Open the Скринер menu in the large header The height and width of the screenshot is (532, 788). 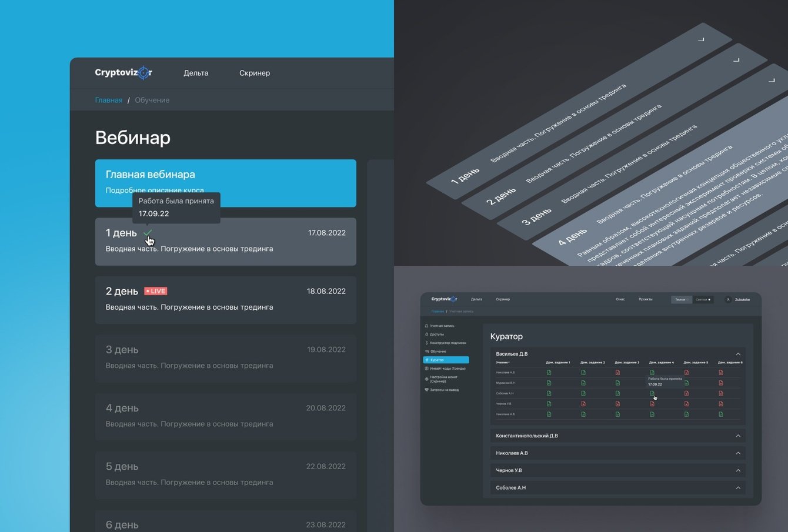click(x=255, y=73)
